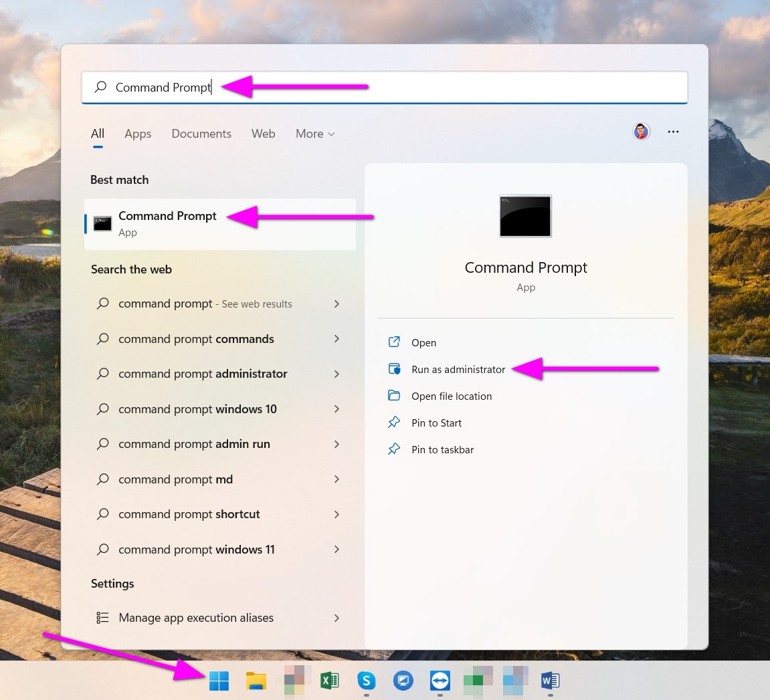Click the Command Prompt preview thumbnail icon

pyautogui.click(x=525, y=215)
